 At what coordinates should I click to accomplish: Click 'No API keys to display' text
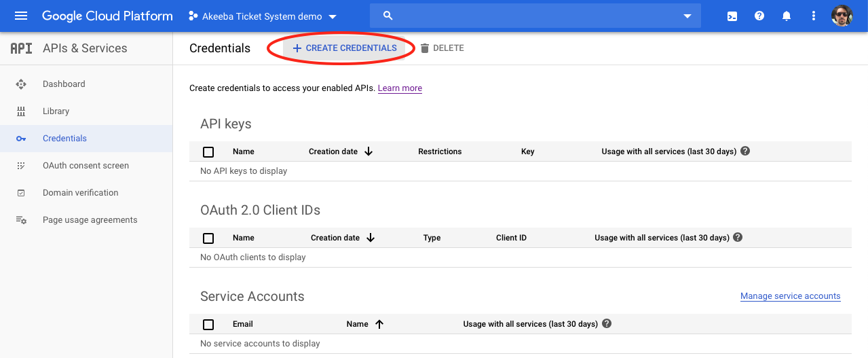(x=244, y=171)
